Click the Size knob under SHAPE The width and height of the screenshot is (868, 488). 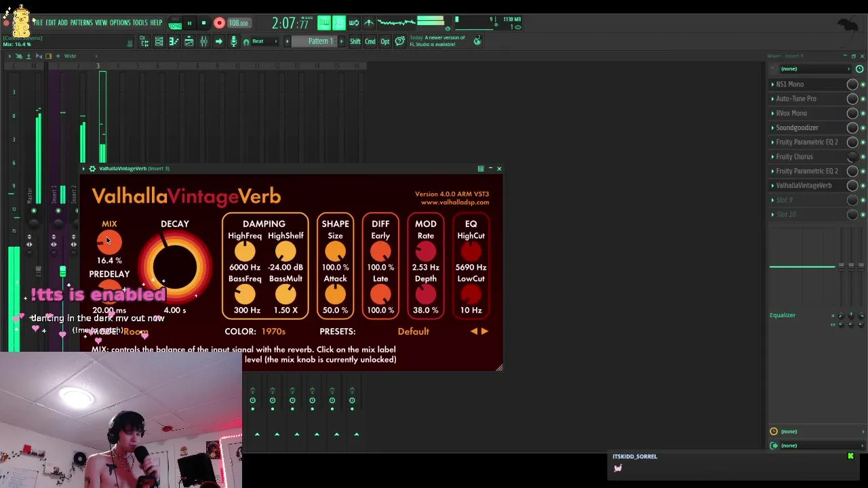click(335, 251)
